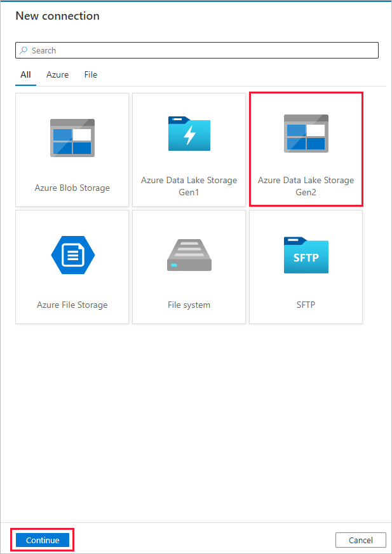Pick the Azure Data Lake Storage Gen2 icon
This screenshot has width=392, height=554.
[x=306, y=134]
